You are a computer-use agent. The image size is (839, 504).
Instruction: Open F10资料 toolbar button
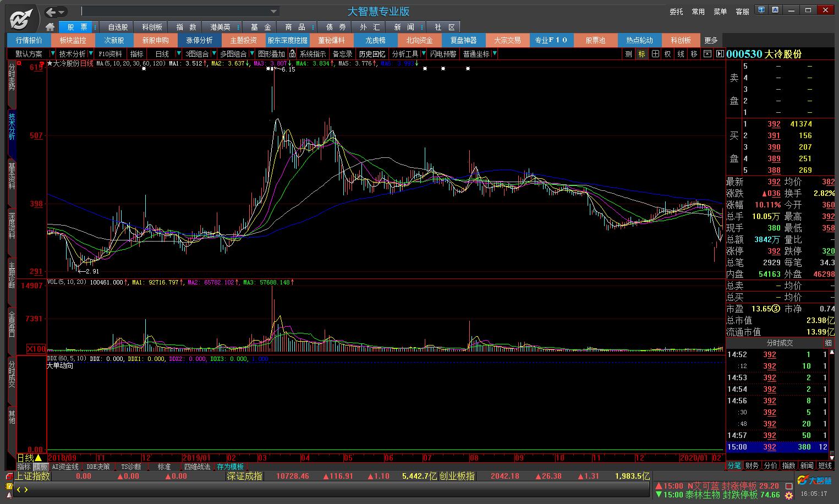click(x=110, y=54)
